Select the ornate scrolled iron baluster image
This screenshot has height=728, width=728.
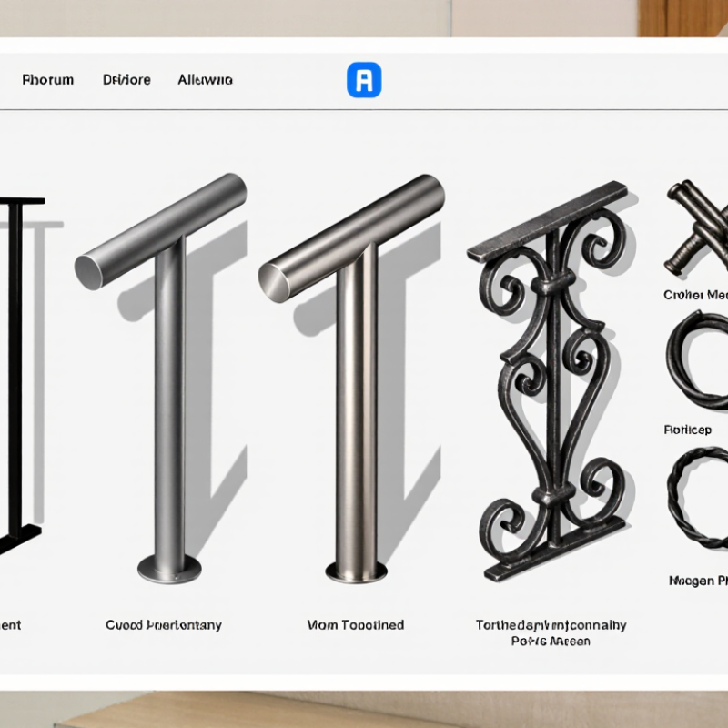pyautogui.click(x=552, y=380)
